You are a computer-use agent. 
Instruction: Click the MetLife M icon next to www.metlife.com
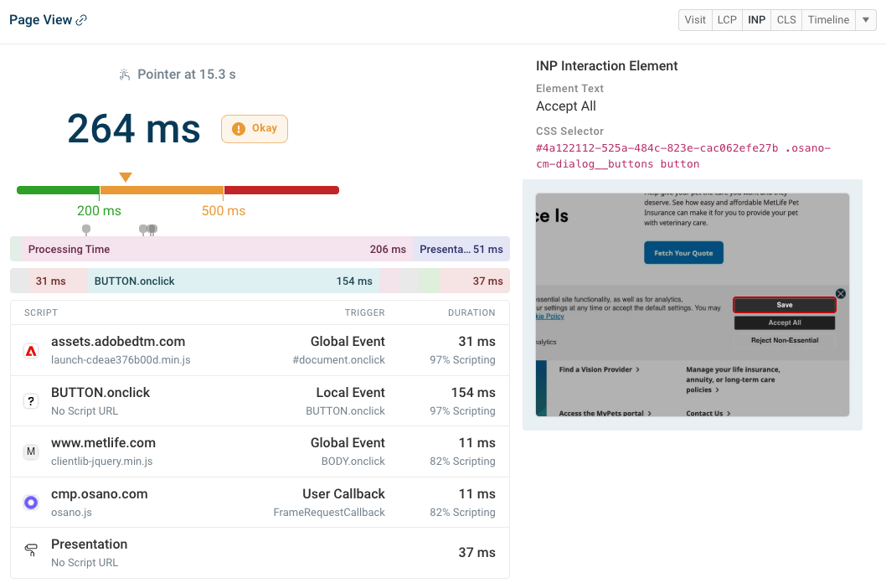(31, 451)
